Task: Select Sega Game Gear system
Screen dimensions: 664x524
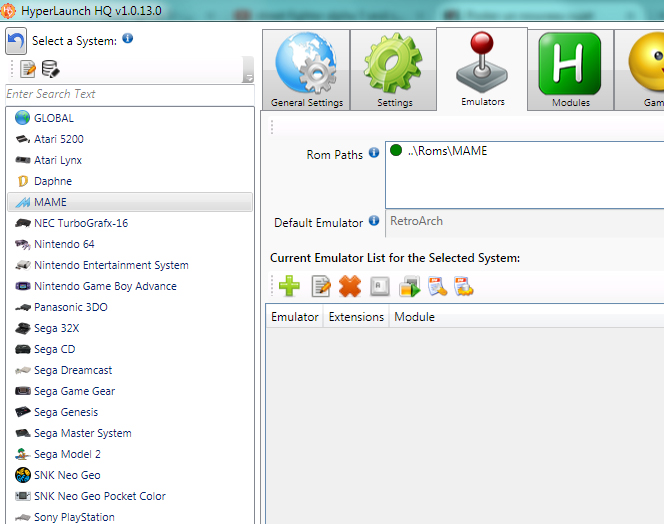Action: (x=130, y=391)
